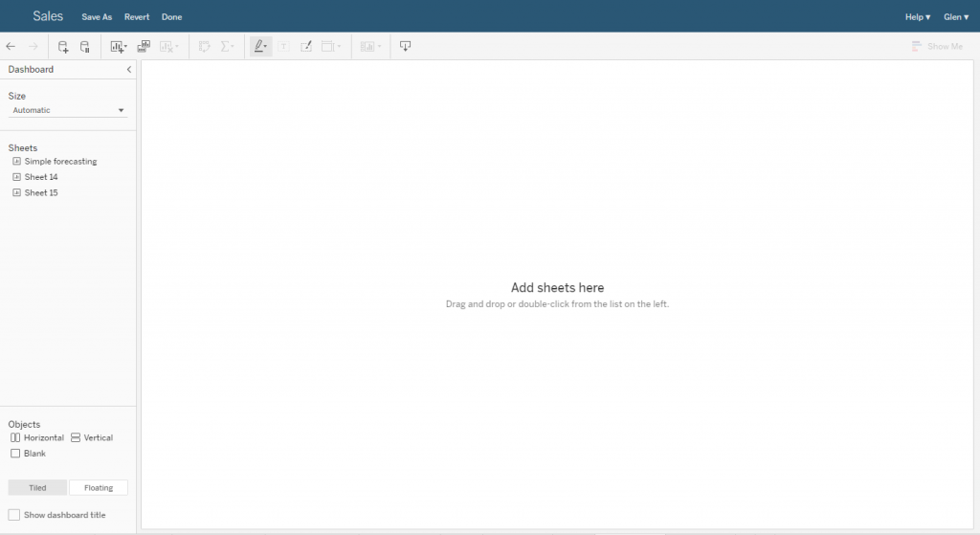980x535 pixels.
Task: Open the highlight pen tool menu
Action: tap(260, 46)
